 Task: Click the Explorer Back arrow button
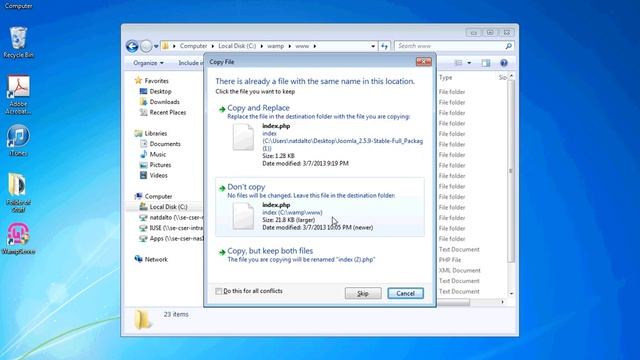coord(132,46)
